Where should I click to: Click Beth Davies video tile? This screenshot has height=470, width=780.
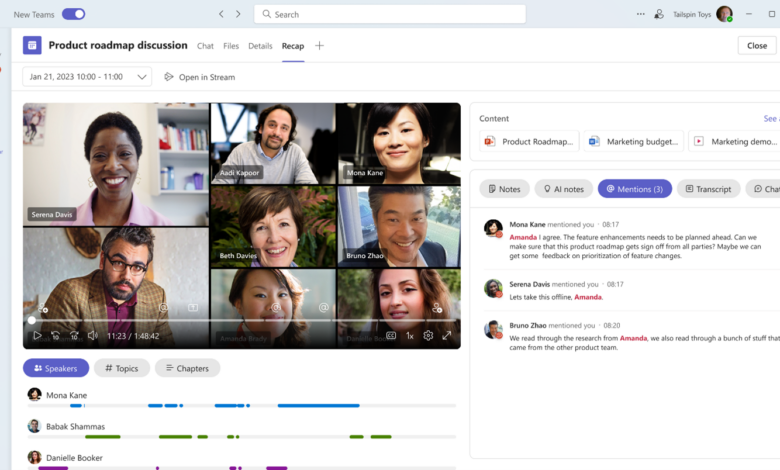pyautogui.click(x=273, y=227)
